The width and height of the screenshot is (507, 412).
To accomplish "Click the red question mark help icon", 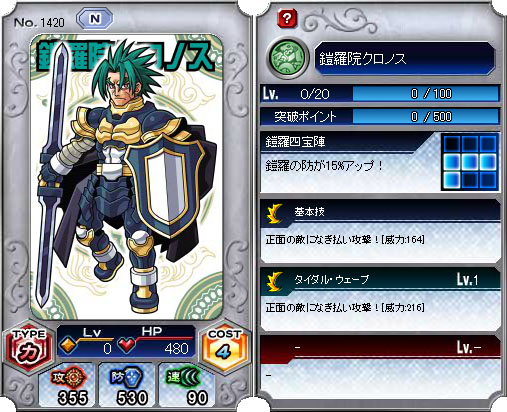I will (x=287, y=18).
